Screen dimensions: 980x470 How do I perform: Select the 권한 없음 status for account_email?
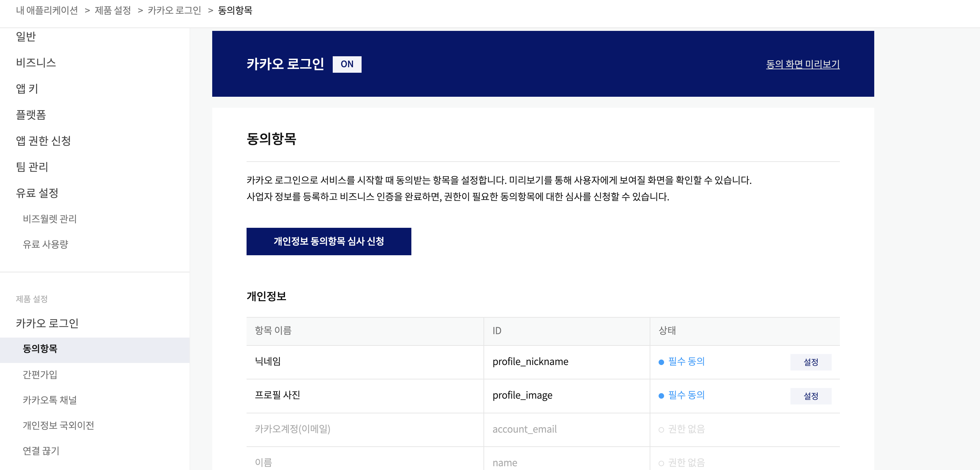[682, 429]
